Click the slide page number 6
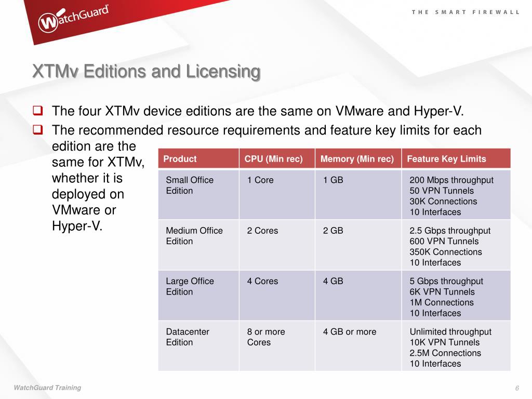The image size is (532, 399). coord(517,388)
